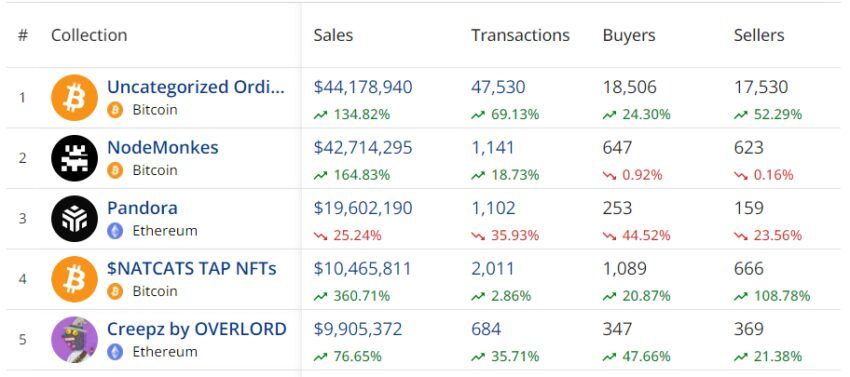Click the Collection column header
The height and width of the screenshot is (377, 850).
click(89, 35)
